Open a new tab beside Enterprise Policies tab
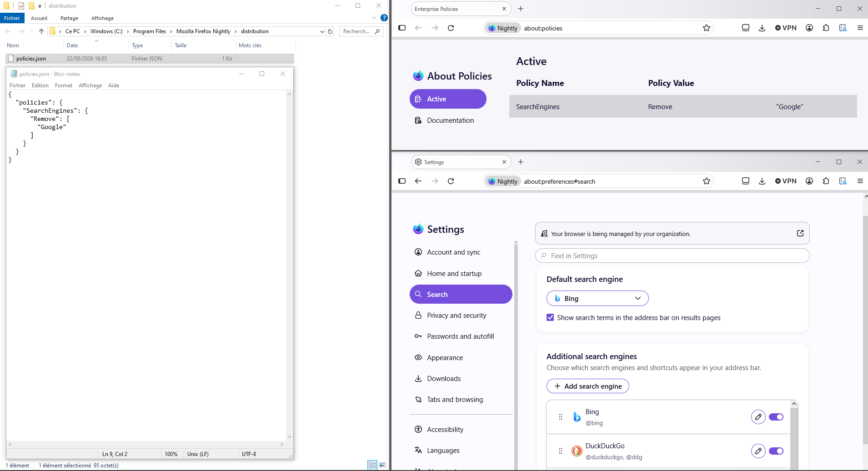Image resolution: width=868 pixels, height=471 pixels. (521, 9)
